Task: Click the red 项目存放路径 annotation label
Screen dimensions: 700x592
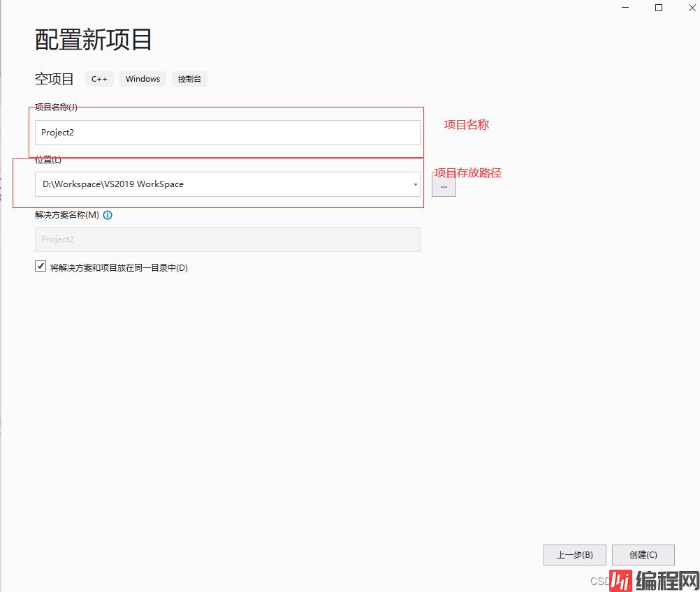Action: (x=468, y=172)
